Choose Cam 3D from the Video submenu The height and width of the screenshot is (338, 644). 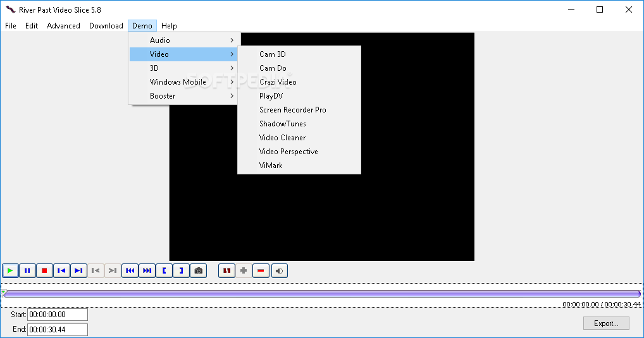click(299, 54)
